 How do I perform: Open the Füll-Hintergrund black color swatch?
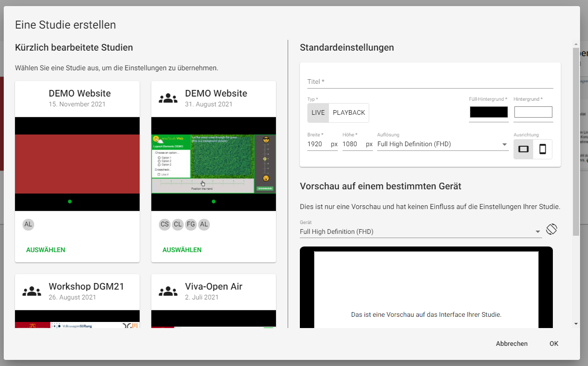click(x=489, y=112)
